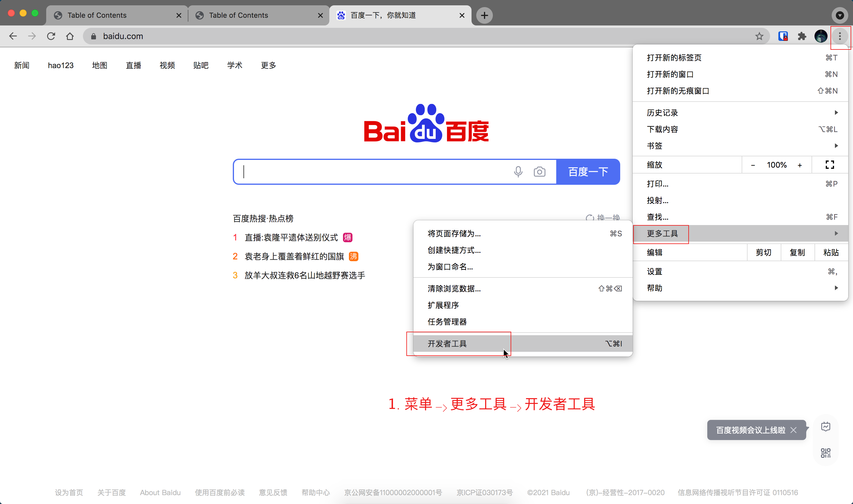
Task: Click the Baidu search input field
Action: tap(374, 172)
